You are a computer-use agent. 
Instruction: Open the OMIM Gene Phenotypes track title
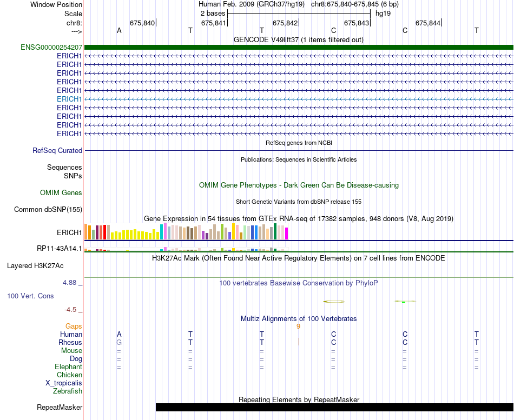pyautogui.click(x=299, y=185)
